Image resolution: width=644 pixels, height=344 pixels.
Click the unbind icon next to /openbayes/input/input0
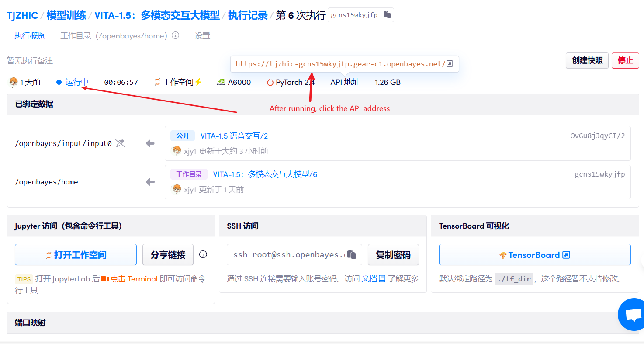pos(120,143)
